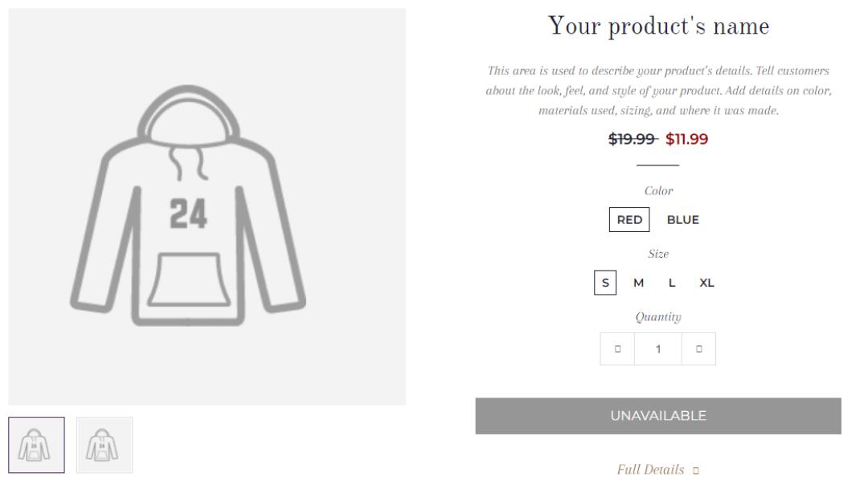Select the RED color option

click(629, 220)
